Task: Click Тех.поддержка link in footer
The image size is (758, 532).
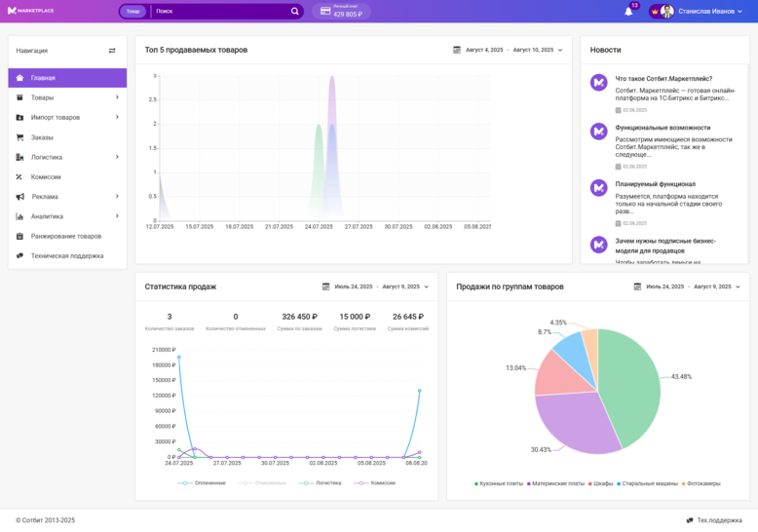Action: click(x=719, y=520)
